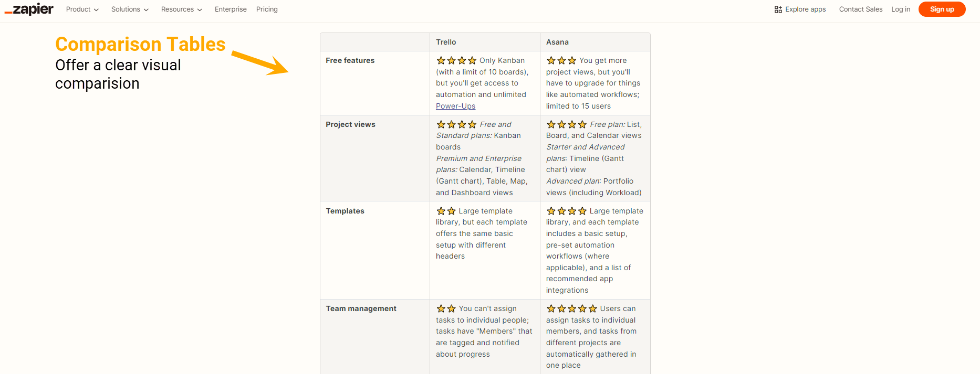Select the Trello table column header
This screenshot has width=980, height=374.
445,42
